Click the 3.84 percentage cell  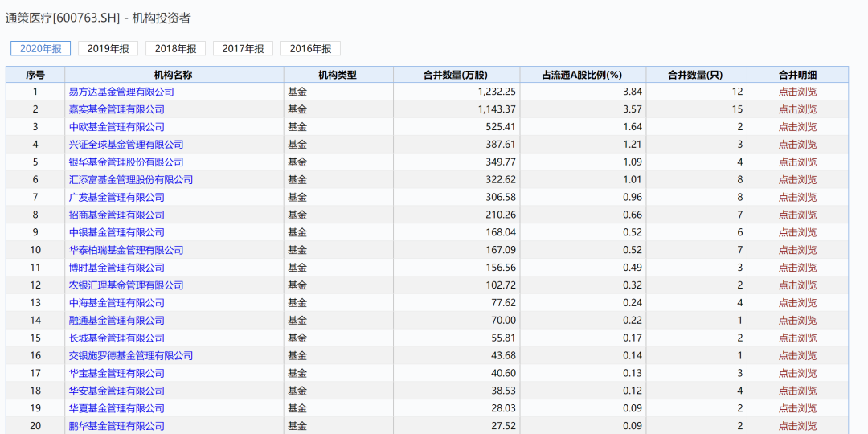[583, 92]
